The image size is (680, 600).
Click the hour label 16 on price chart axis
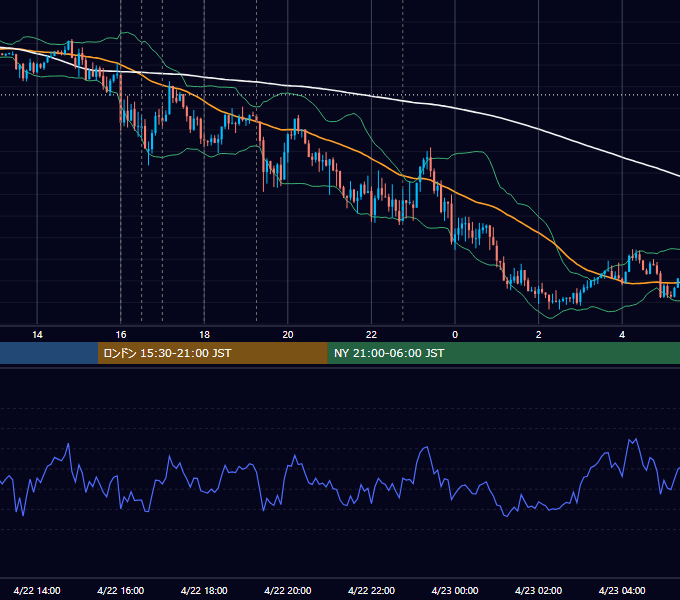coord(121,334)
